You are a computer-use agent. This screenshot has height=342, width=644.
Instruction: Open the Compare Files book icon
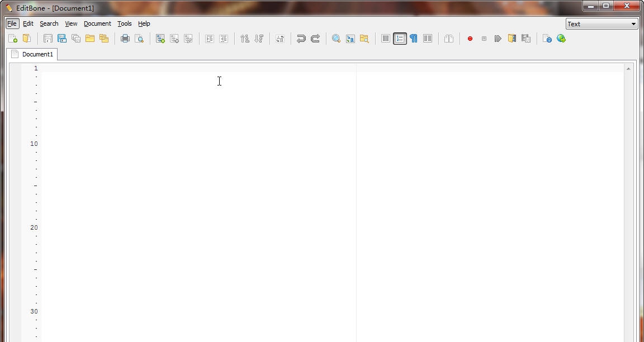449,39
